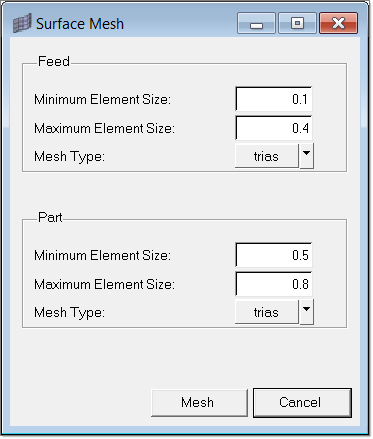Click the Part Mesh Type trias selector
The height and width of the screenshot is (439, 373).
266,312
